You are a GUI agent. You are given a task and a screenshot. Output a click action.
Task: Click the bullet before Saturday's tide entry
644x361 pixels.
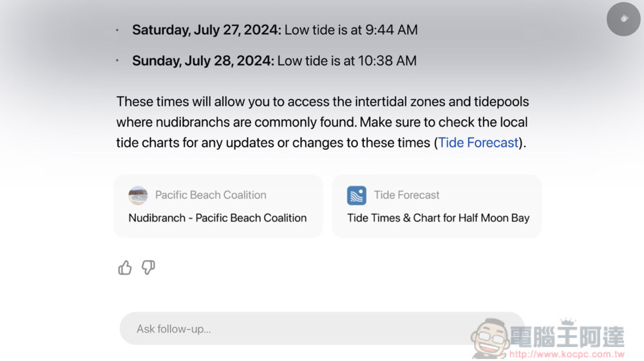(x=117, y=30)
